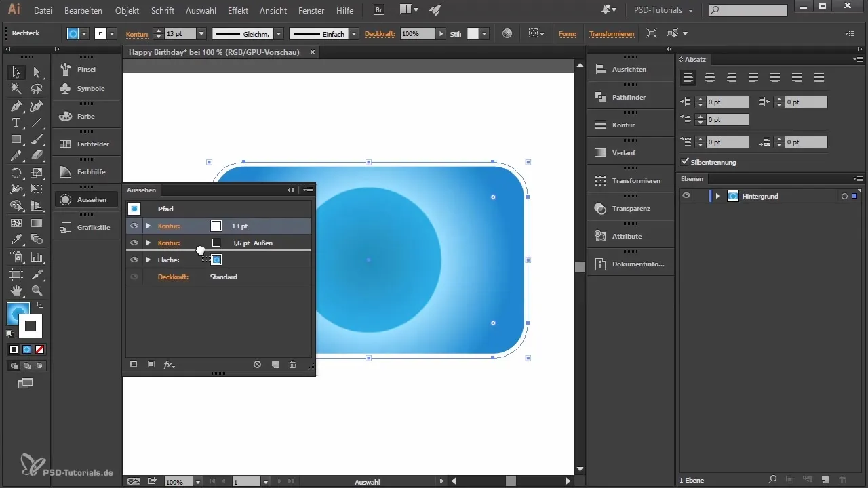
Task: Select the Paintbrush tool
Action: click(37, 140)
